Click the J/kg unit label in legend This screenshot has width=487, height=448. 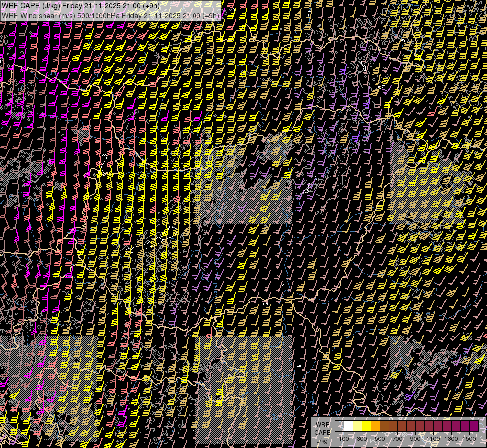[x=322, y=440]
